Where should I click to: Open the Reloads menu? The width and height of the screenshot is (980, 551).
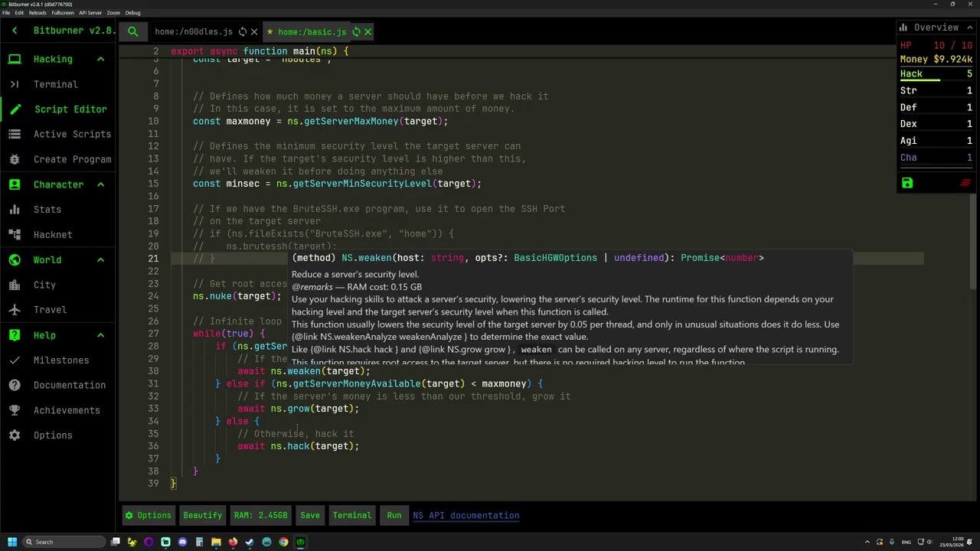coord(38,13)
